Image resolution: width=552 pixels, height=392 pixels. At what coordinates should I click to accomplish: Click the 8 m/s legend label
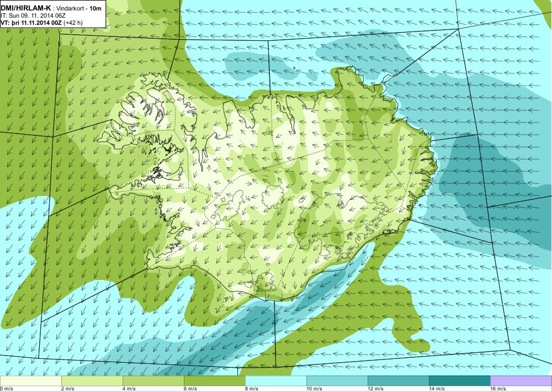pyautogui.click(x=251, y=389)
